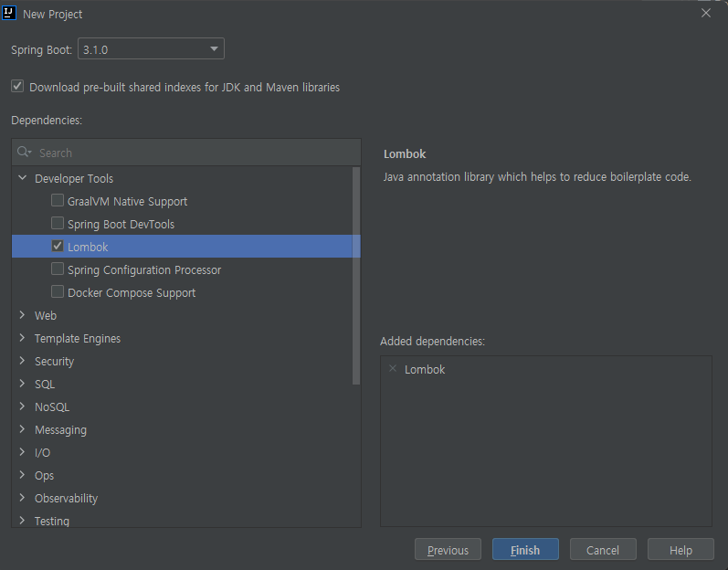This screenshot has height=570, width=728.
Task: Click the IntelliJ IDEA logo in title bar
Action: [11, 14]
